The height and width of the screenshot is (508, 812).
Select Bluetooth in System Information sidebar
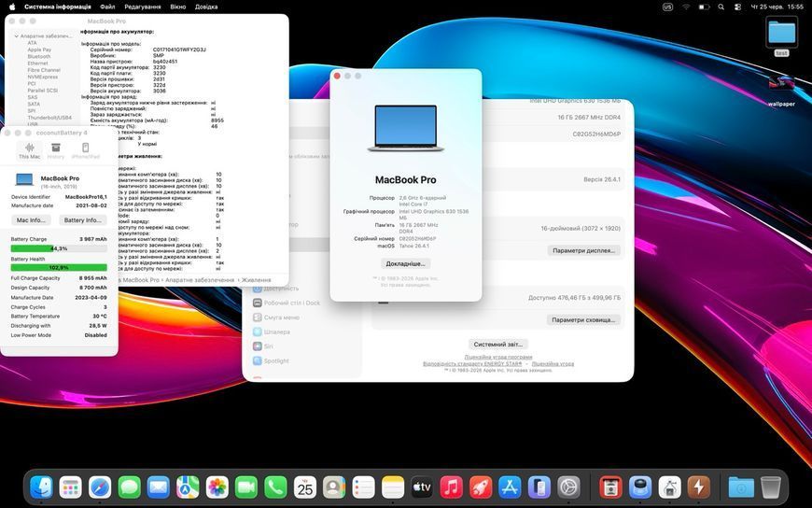39,57
